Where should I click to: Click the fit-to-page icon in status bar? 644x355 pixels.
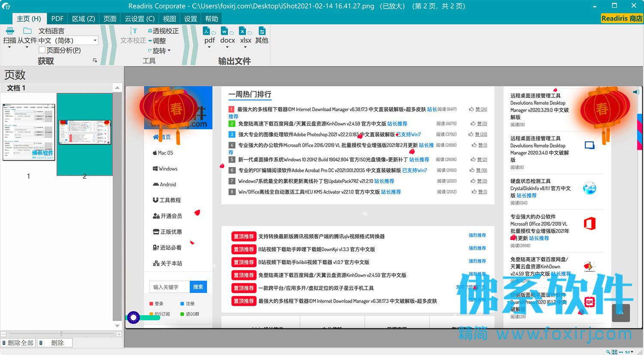614,352
